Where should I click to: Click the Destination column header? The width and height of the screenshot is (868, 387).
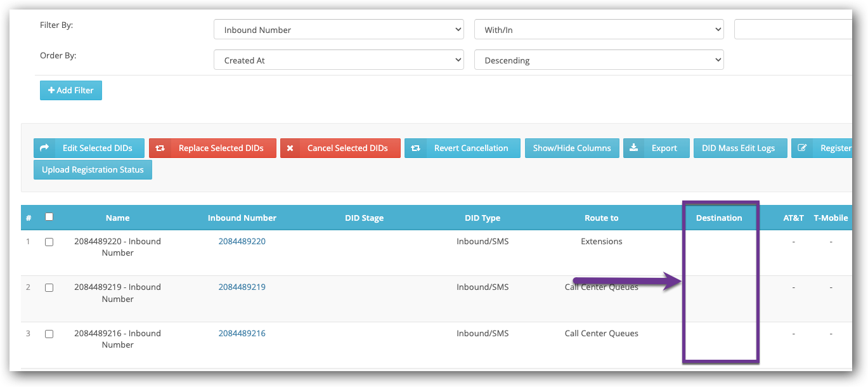point(718,218)
